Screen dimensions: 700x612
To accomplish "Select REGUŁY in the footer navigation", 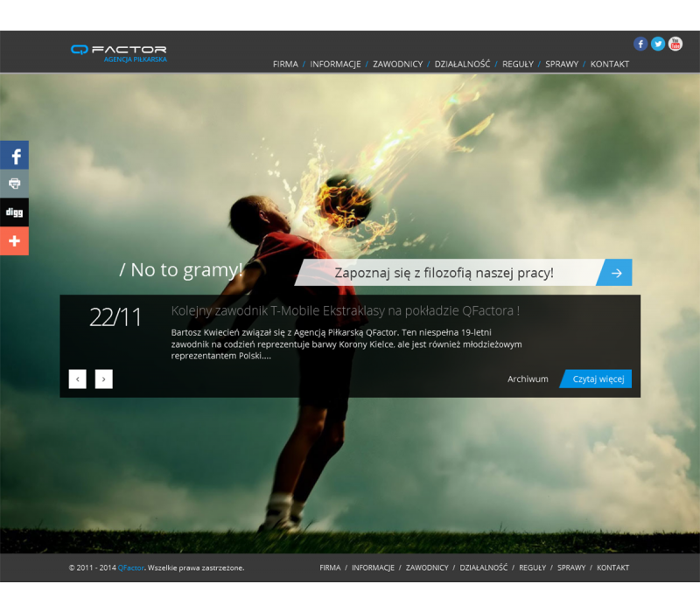I will point(532,567).
